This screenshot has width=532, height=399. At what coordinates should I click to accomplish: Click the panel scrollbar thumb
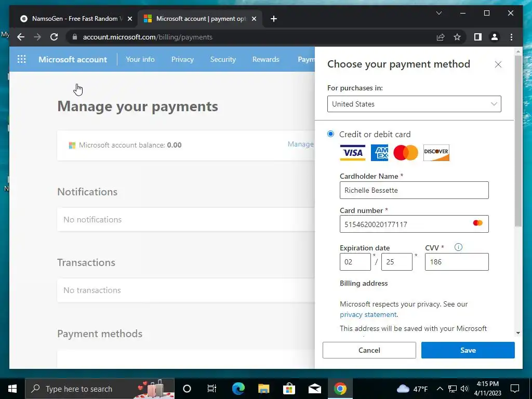tap(518, 141)
